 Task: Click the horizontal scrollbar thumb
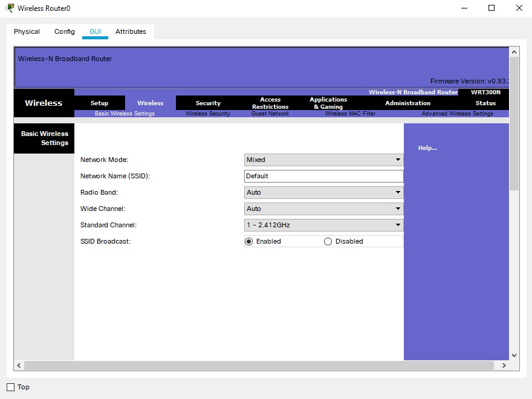(259, 365)
